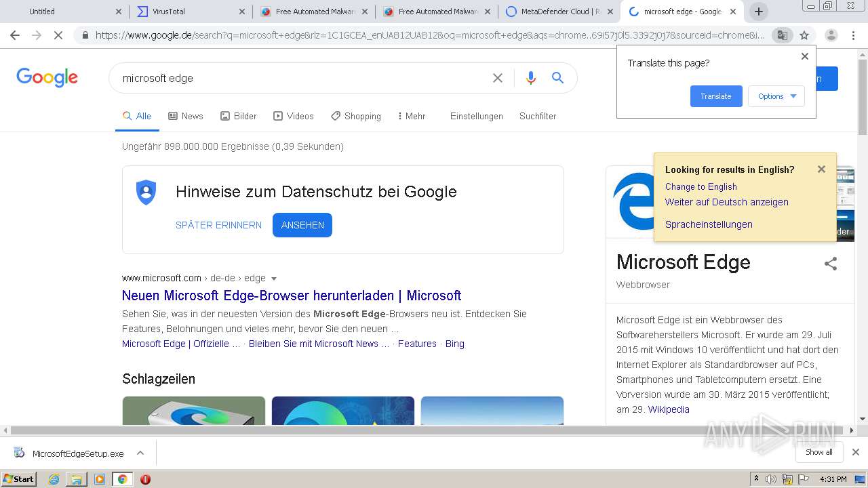Bookmark this page with the star icon
The height and width of the screenshot is (488, 868).
804,35
